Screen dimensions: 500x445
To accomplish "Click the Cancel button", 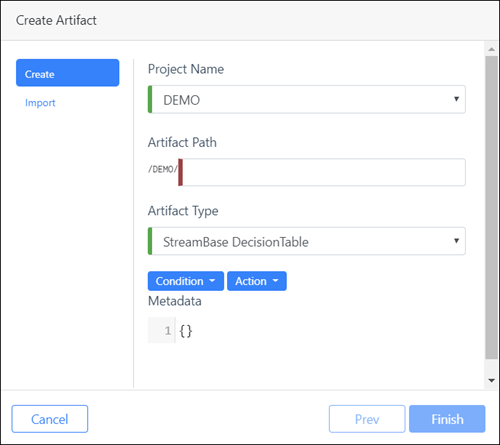I will (50, 419).
